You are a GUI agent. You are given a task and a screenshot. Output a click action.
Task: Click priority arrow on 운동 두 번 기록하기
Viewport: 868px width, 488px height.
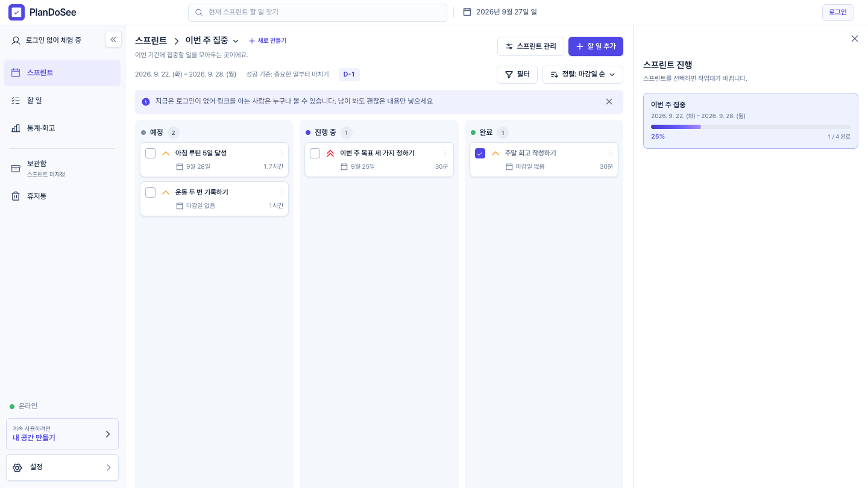pos(166,192)
